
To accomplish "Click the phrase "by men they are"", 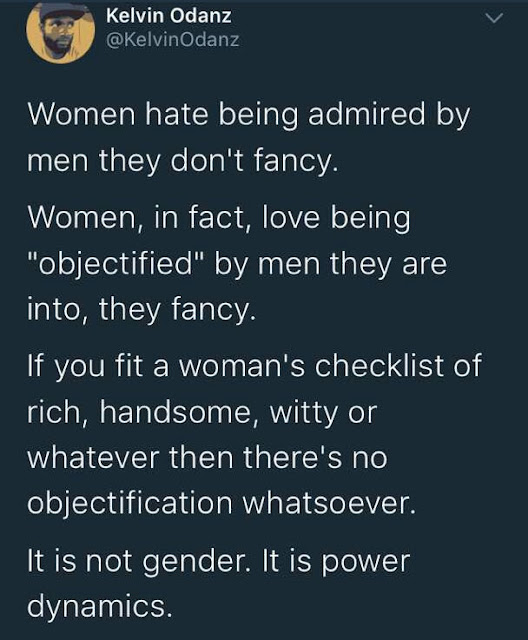I will pos(330,264).
